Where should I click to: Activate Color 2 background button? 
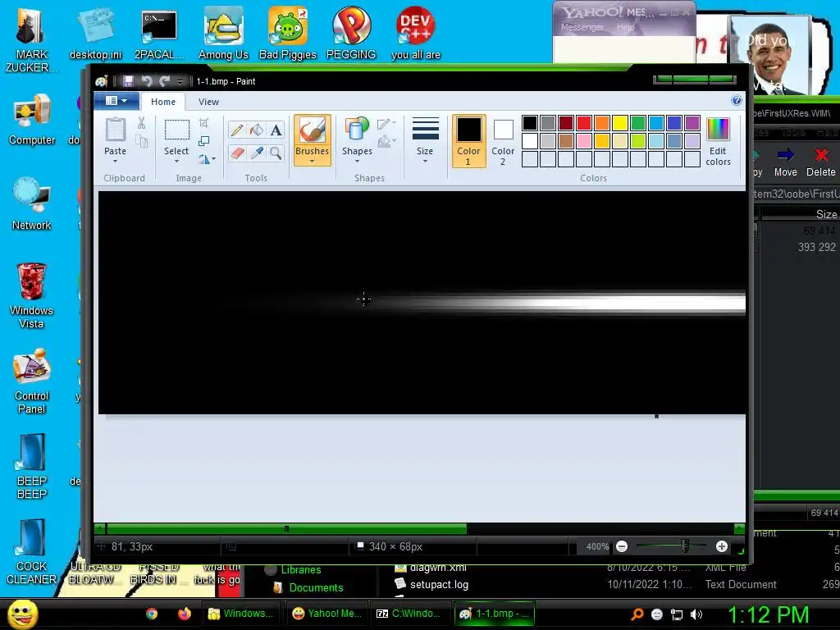pyautogui.click(x=503, y=141)
